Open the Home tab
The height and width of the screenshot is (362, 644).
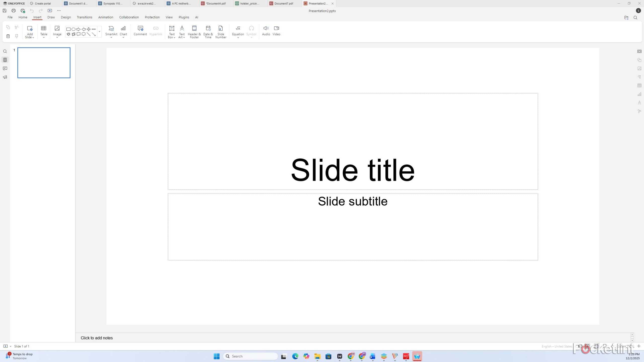23,17
